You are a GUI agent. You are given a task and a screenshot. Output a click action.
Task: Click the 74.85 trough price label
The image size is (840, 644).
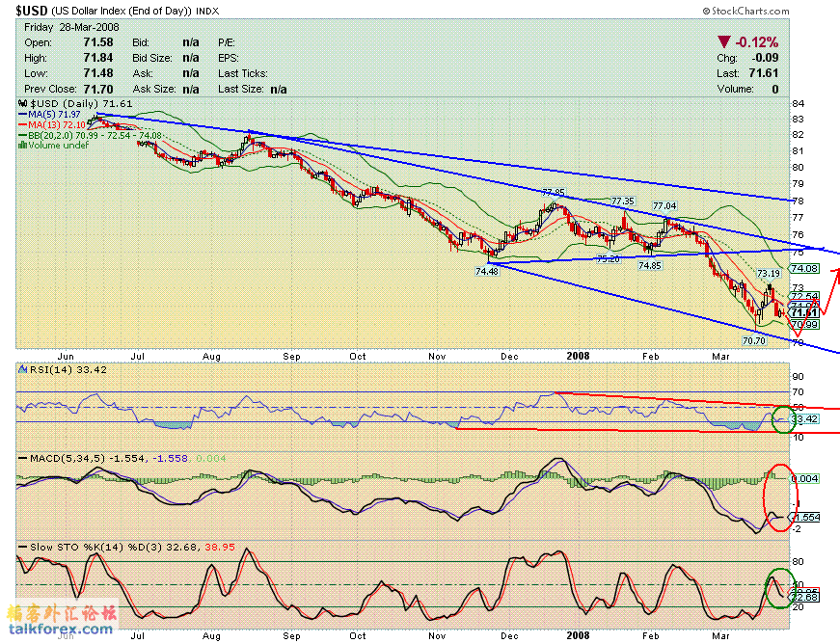pyautogui.click(x=650, y=265)
